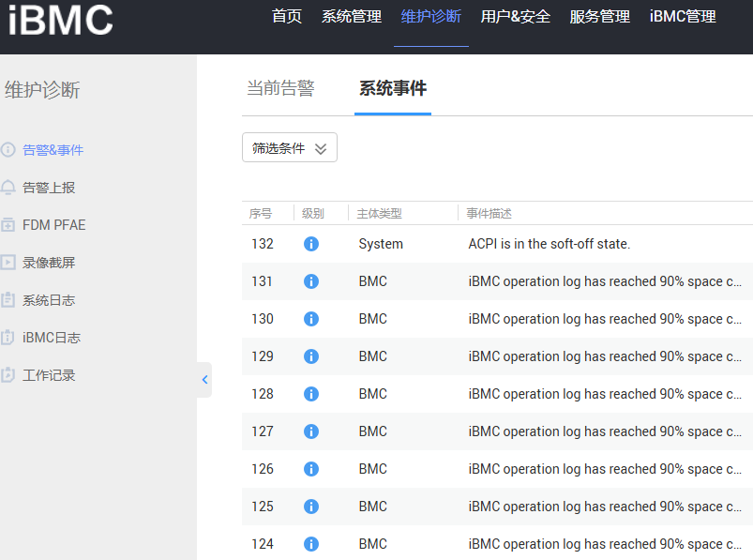Open the 系统管理 menu
753x560 pixels.
pyautogui.click(x=351, y=16)
